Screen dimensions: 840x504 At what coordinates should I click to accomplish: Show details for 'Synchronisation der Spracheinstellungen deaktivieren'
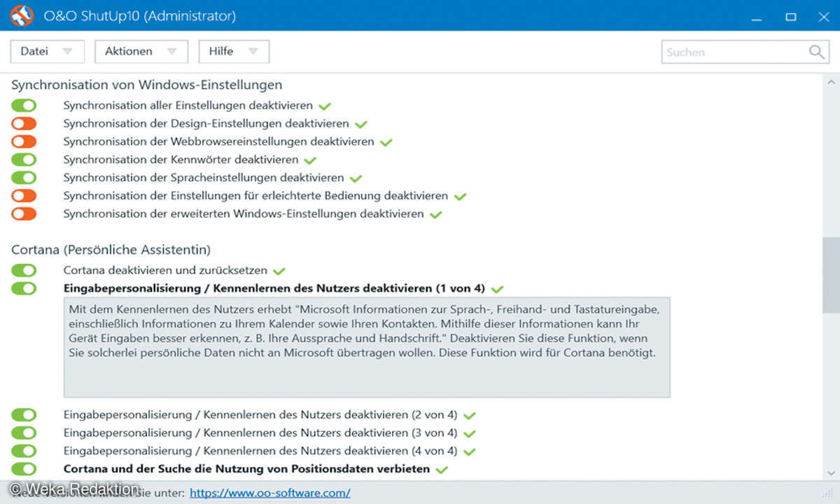[204, 178]
